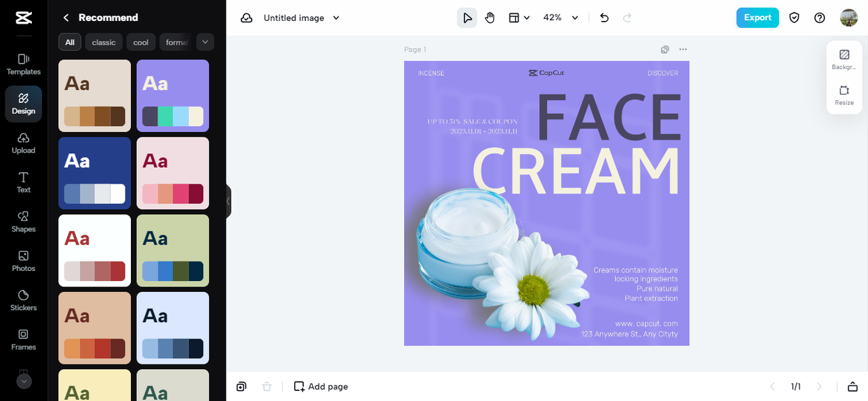The height and width of the screenshot is (401, 868).
Task: Open the Frames sidebar panel
Action: [23, 339]
